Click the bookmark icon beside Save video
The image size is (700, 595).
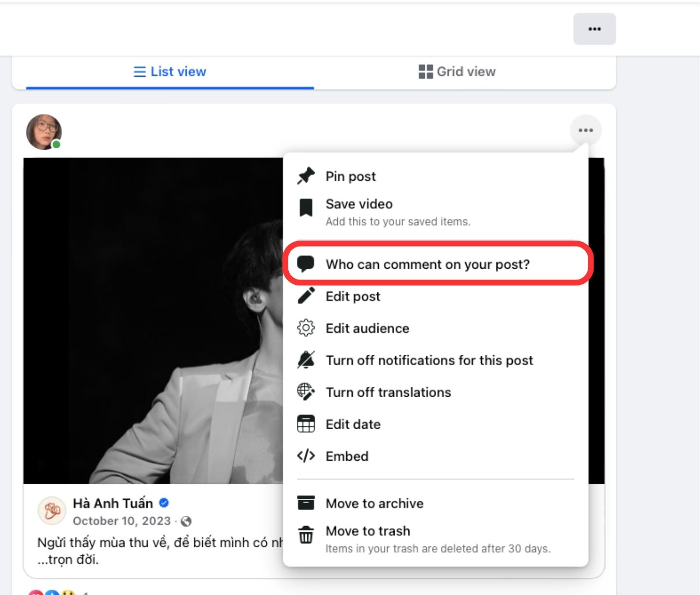pos(306,208)
